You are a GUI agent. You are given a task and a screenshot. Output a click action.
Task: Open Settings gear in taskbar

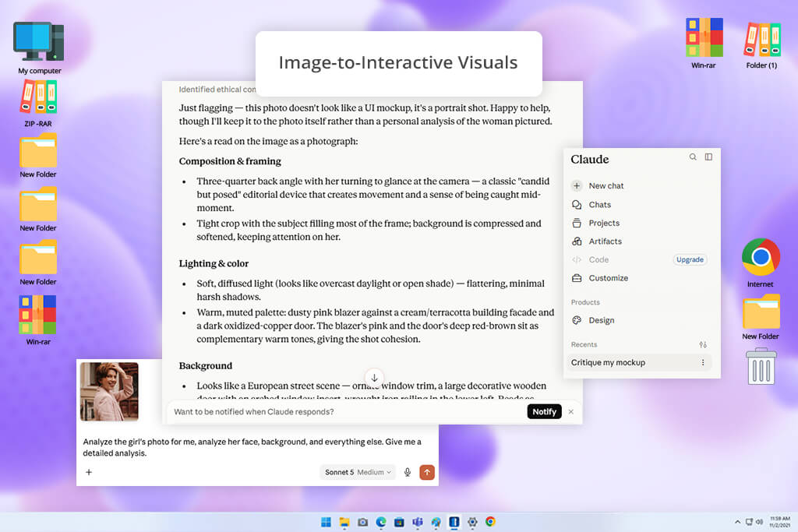coord(472,522)
